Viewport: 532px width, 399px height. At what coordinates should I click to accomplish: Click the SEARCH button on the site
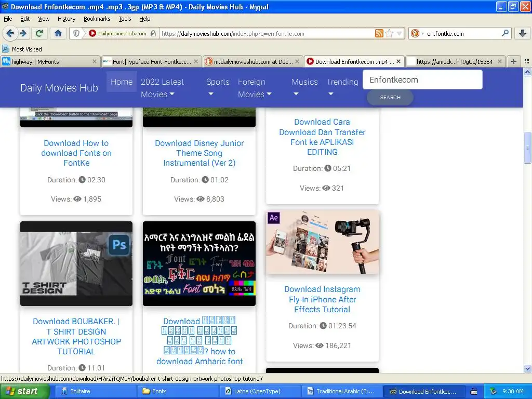[x=390, y=97]
